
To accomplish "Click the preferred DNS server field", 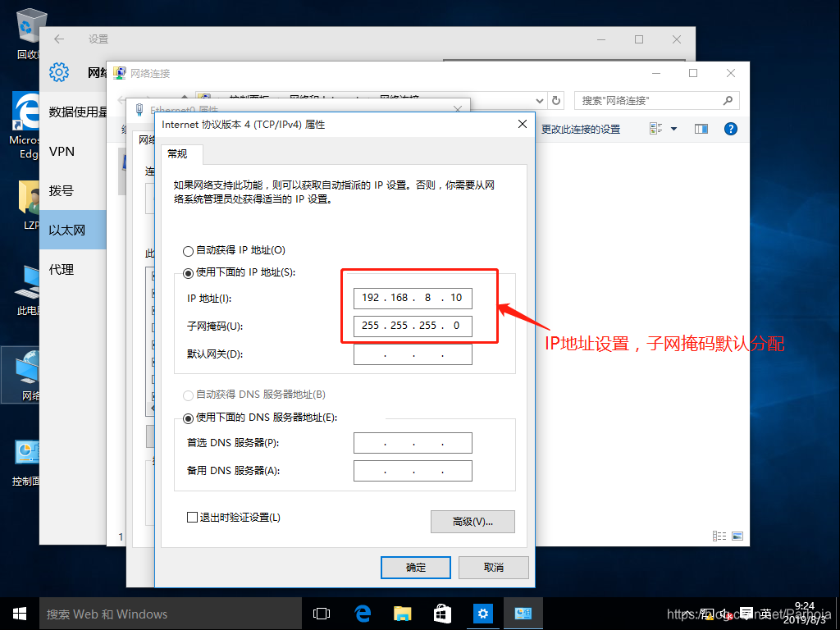I will click(413, 443).
